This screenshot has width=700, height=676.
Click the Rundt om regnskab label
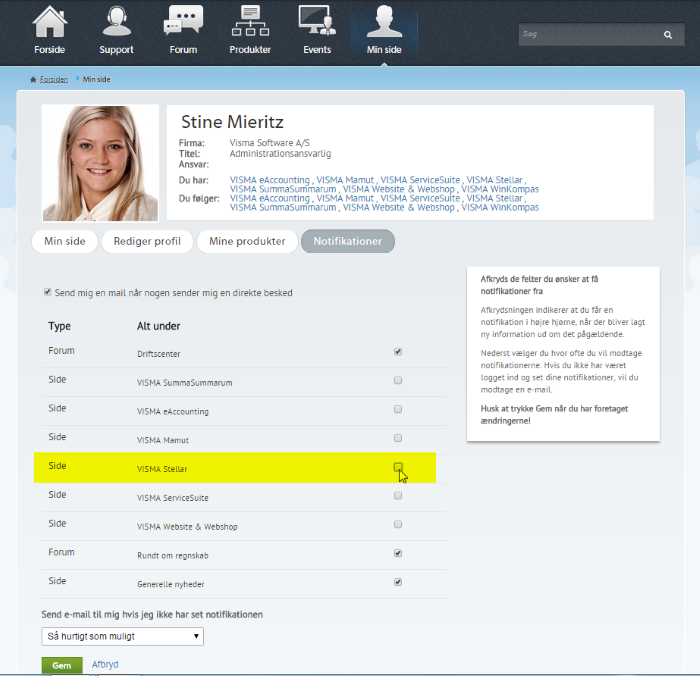[173, 555]
